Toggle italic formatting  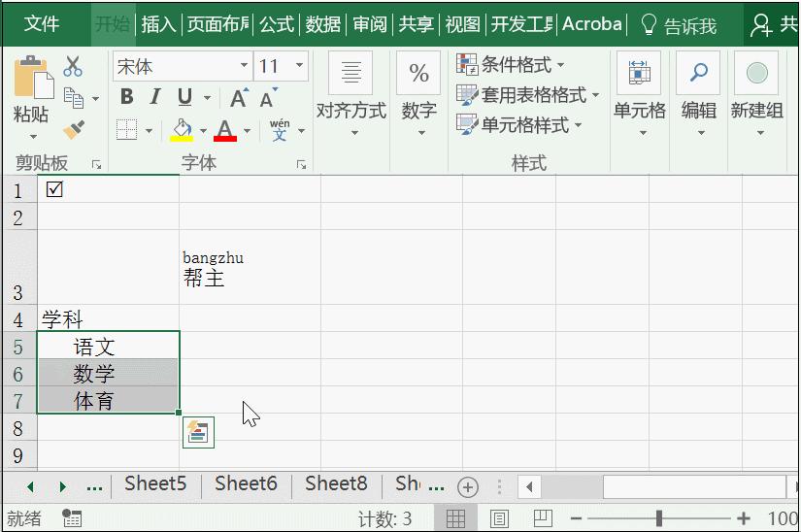click(x=155, y=96)
